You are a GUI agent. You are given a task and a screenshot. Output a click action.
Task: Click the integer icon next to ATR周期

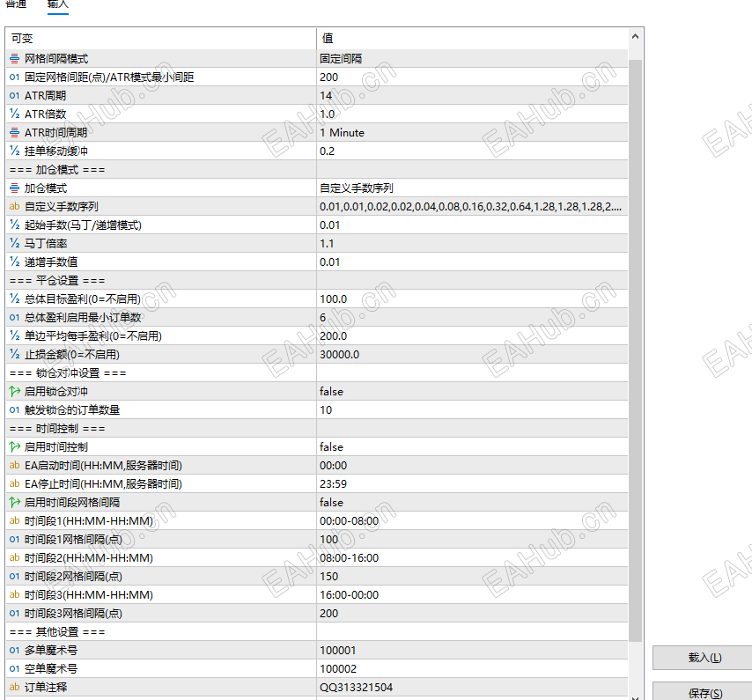14,96
